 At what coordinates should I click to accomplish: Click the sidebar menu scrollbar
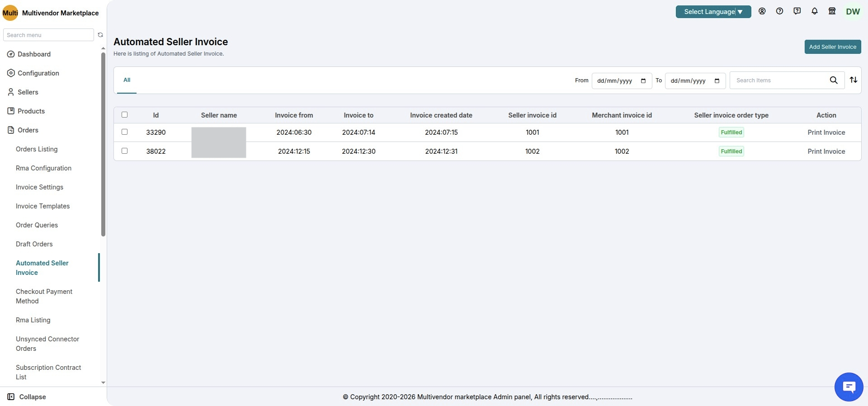tap(103, 145)
